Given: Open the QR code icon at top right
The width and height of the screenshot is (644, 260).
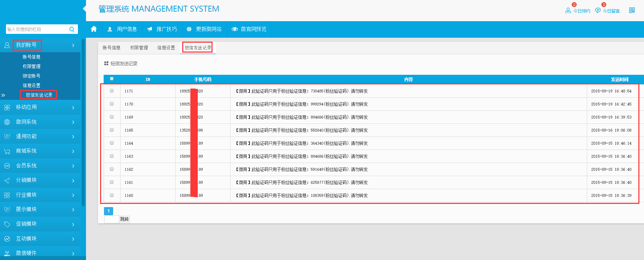Looking at the screenshot, I should coord(632,11).
